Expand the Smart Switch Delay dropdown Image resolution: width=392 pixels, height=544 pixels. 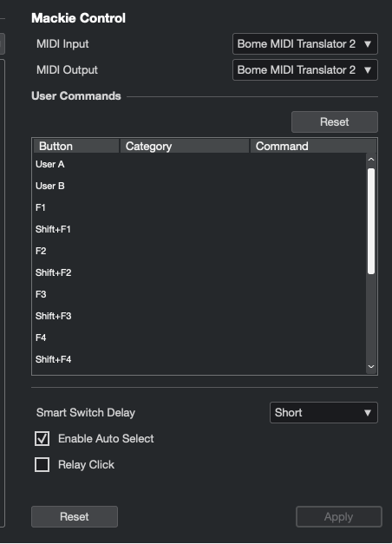[x=323, y=412]
